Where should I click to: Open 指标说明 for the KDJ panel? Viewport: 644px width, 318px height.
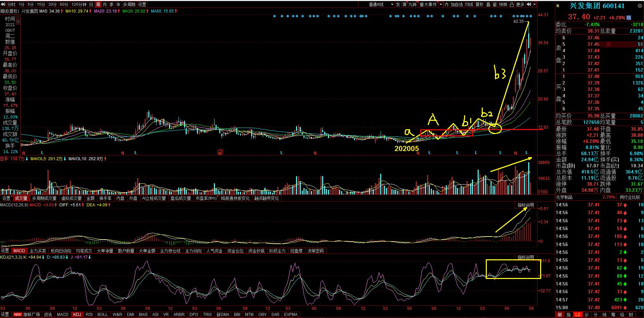point(526,257)
